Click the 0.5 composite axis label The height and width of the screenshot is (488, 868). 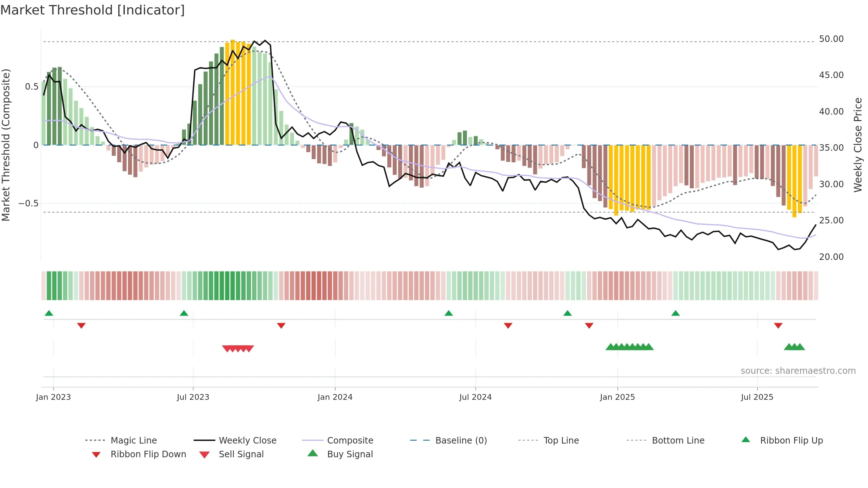(32, 86)
